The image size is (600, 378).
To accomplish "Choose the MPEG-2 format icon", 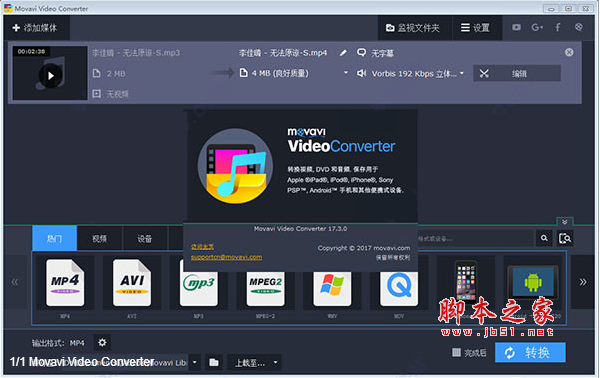I will coord(265,289).
